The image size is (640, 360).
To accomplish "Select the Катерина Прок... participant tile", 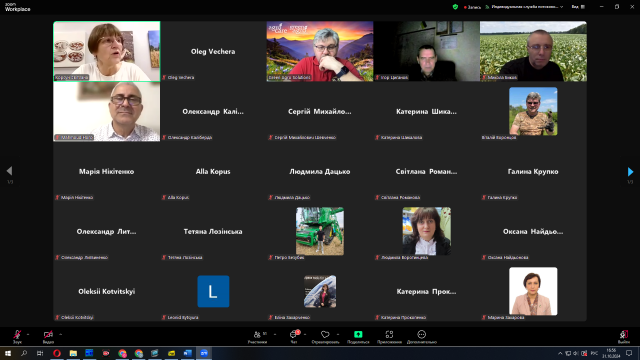I will tap(426, 291).
